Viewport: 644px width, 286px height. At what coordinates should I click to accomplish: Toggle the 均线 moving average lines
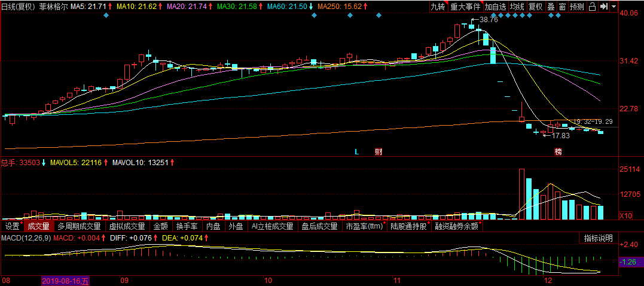[x=517, y=7]
